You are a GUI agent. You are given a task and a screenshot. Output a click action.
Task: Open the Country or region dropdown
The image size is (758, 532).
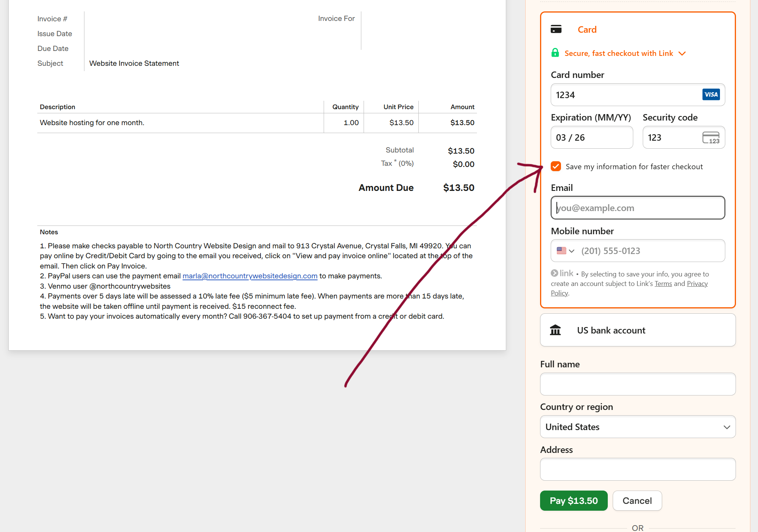pyautogui.click(x=637, y=427)
